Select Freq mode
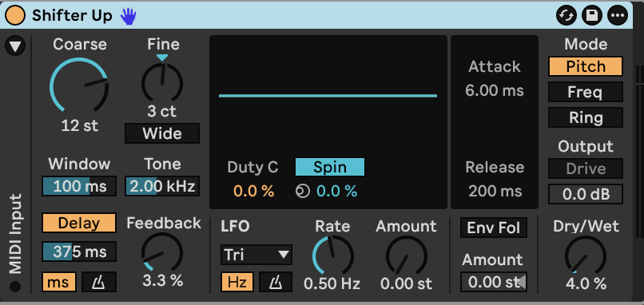 [586, 92]
